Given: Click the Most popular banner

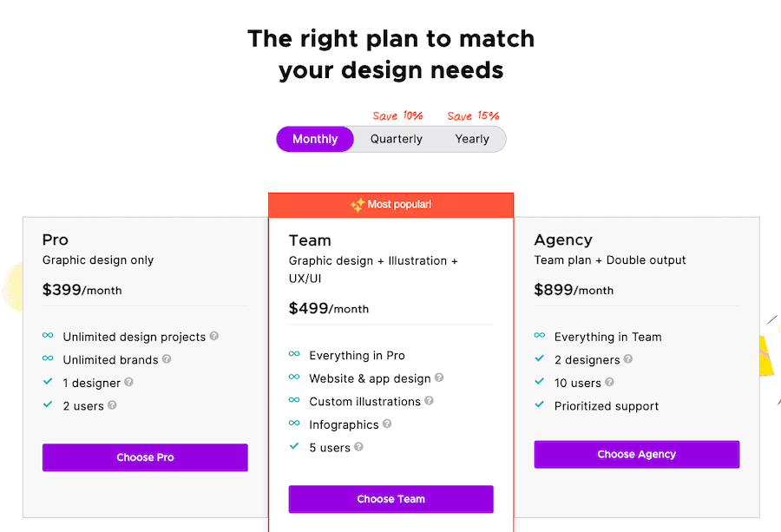Looking at the screenshot, I should click(x=391, y=205).
